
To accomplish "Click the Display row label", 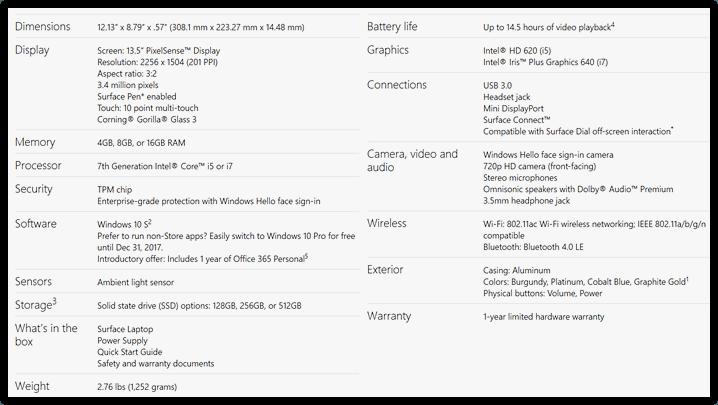I will [32, 50].
